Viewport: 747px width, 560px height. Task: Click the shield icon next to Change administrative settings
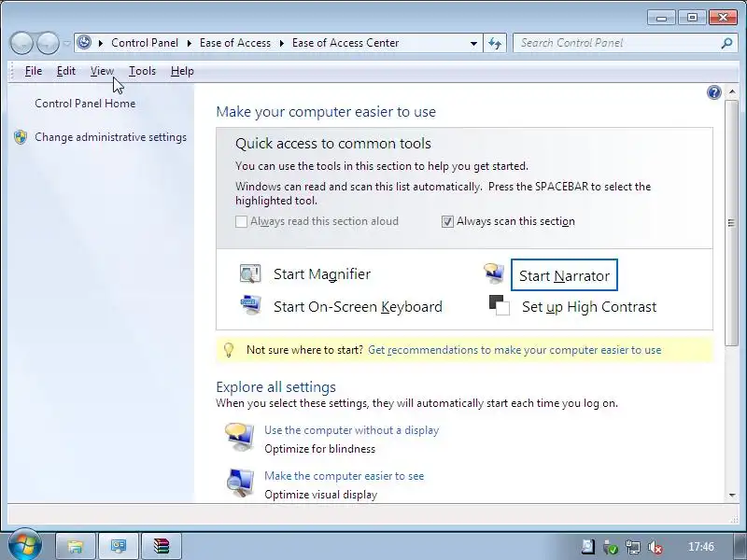coord(21,137)
